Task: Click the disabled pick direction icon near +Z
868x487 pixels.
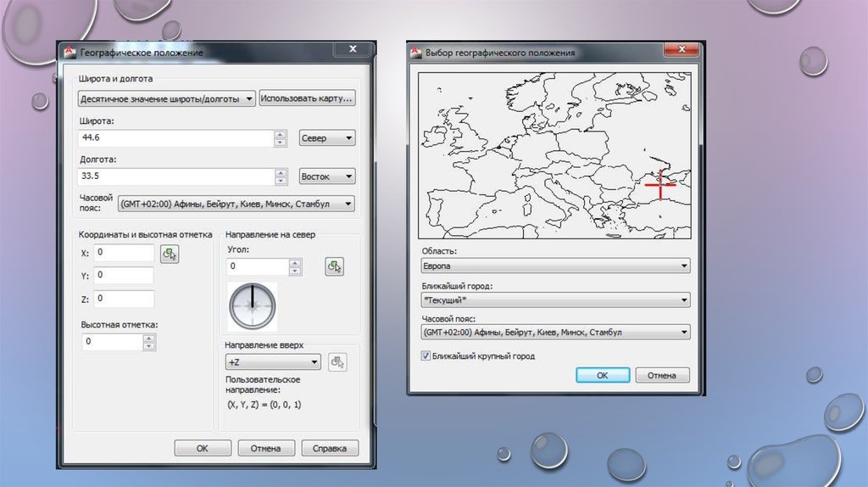Action: 337,362
